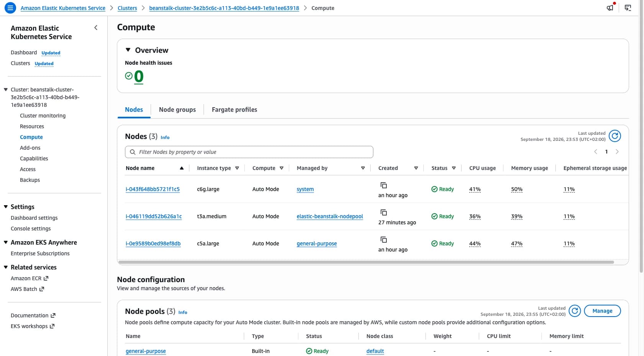Open Amazon ECR external link

(30, 278)
